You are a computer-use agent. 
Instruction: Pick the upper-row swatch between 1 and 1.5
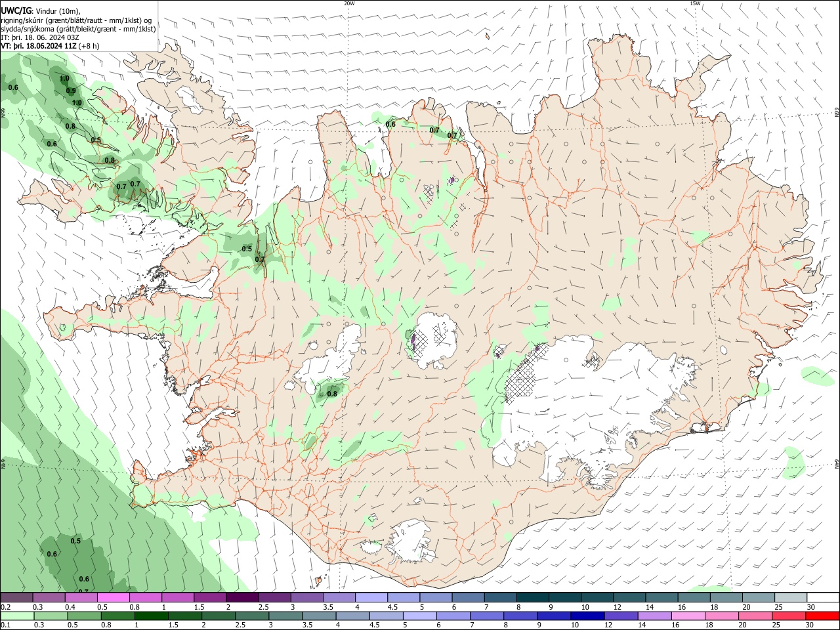(177, 597)
